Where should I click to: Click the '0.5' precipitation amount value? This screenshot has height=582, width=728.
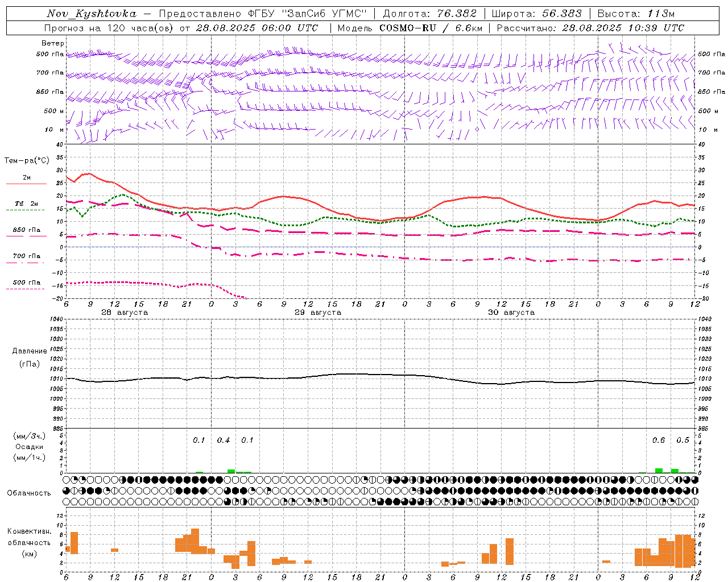[x=682, y=440]
